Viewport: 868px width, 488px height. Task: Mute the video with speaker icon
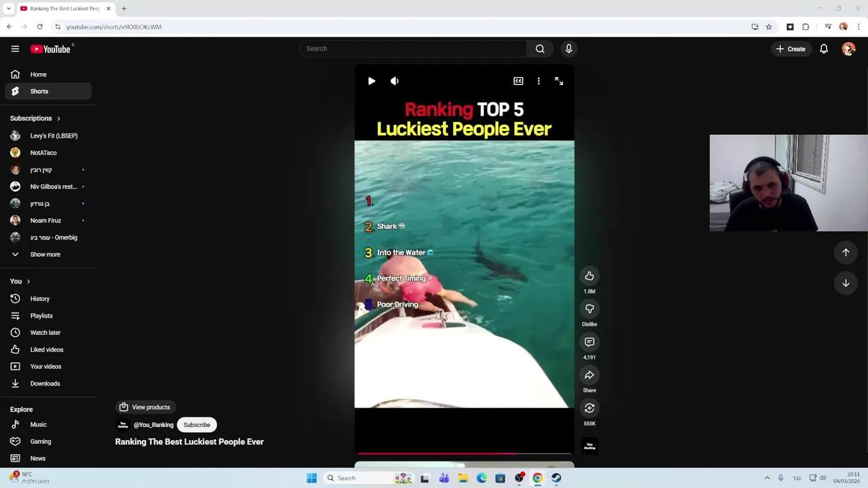tap(395, 81)
